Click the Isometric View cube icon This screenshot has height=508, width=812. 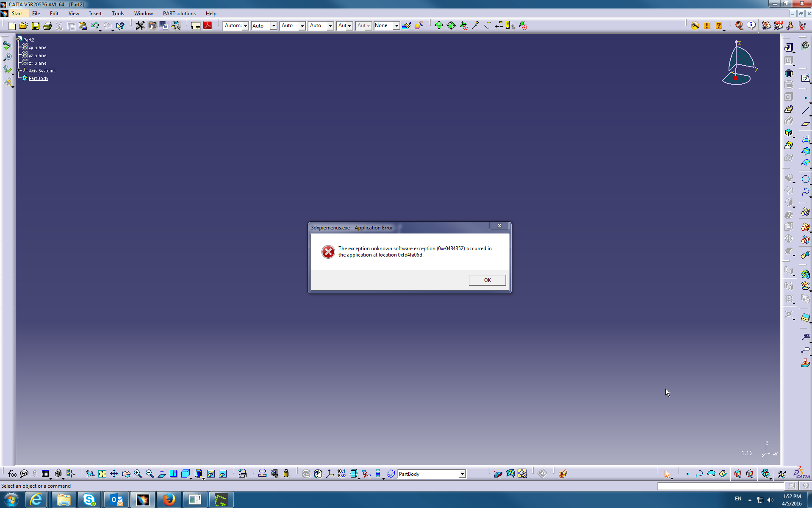pos(185,474)
